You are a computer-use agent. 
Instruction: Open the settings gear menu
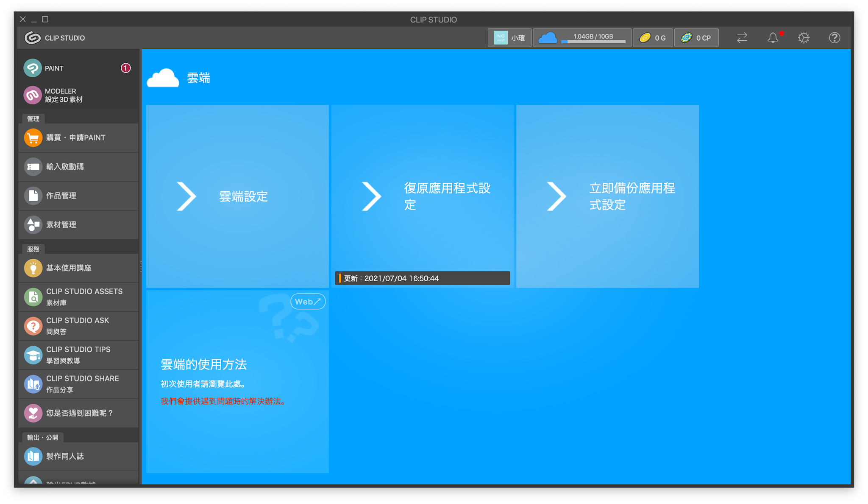804,38
